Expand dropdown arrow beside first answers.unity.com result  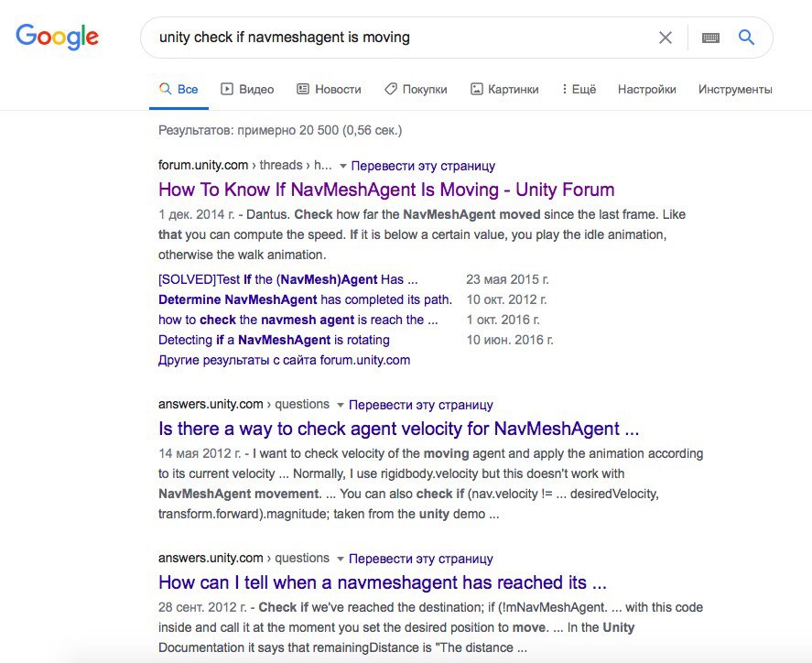341,405
